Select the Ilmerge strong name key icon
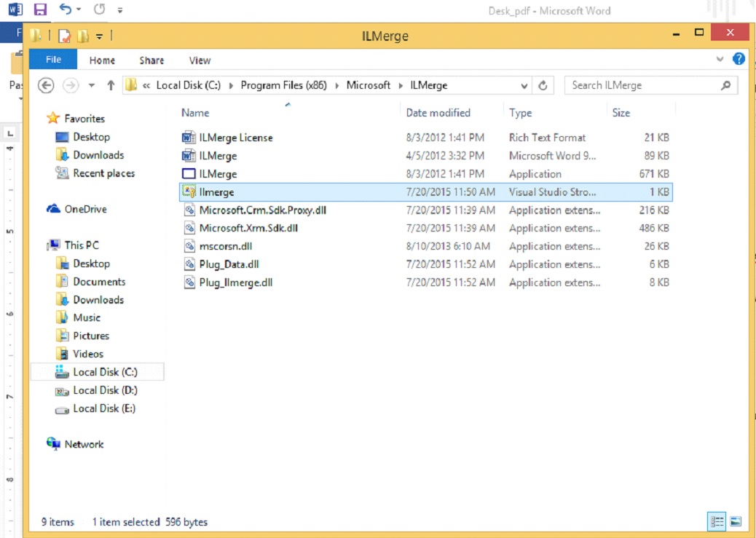 [x=189, y=192]
